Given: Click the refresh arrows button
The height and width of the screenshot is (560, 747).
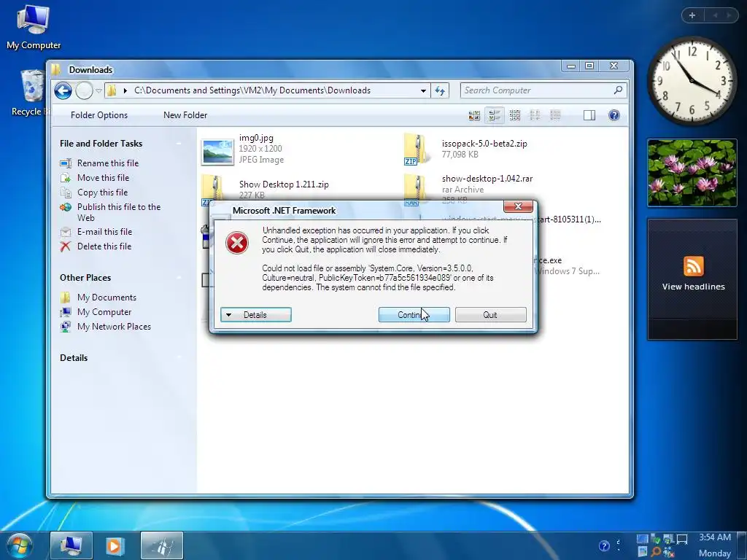Looking at the screenshot, I should 440,90.
